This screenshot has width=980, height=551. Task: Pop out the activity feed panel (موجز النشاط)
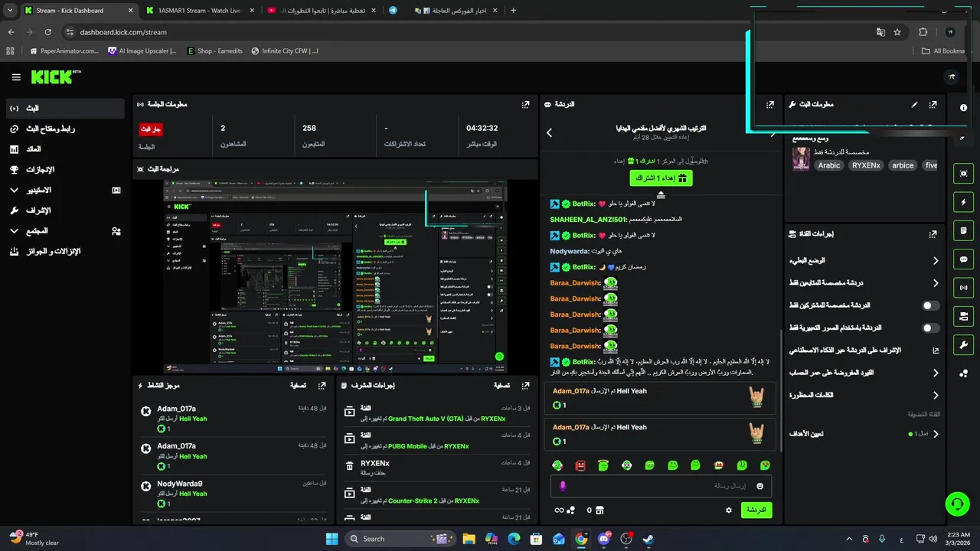pyautogui.click(x=322, y=386)
